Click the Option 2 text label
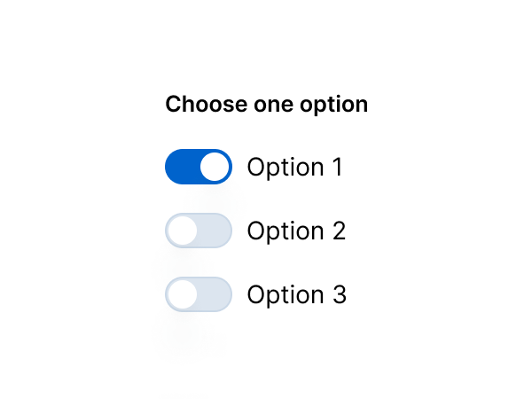The width and height of the screenshot is (532, 399). click(x=296, y=231)
